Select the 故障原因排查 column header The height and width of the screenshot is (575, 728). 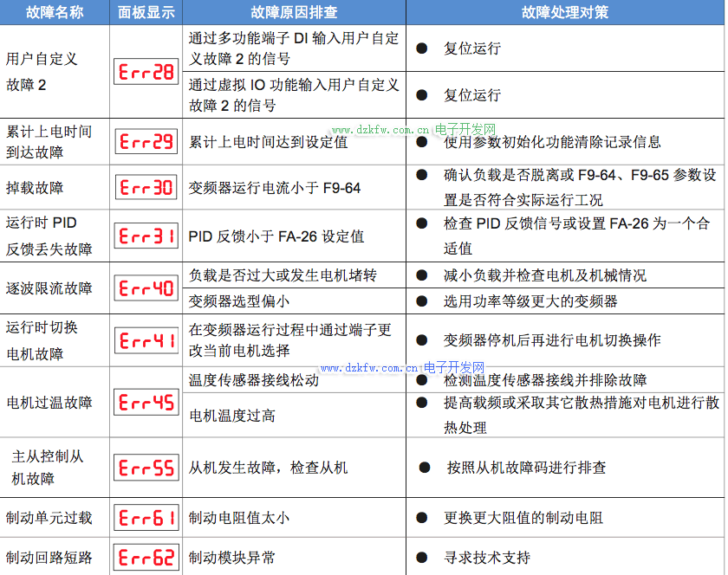(293, 13)
